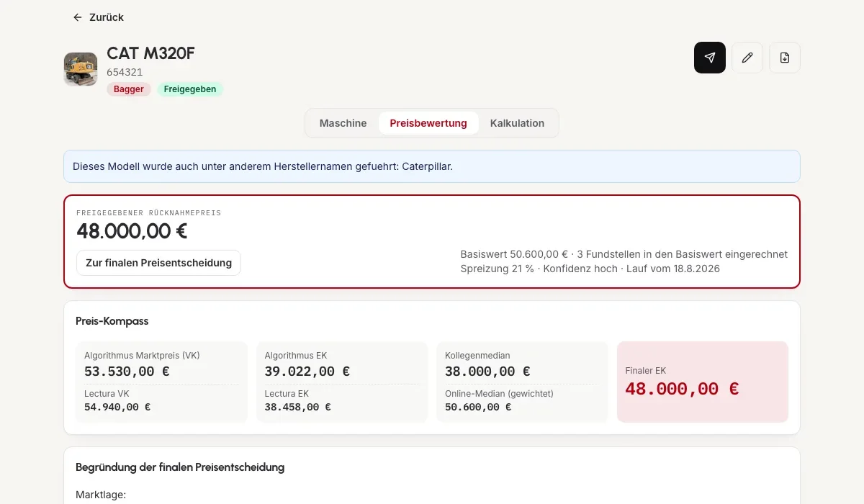Click the Freigegeben status badge
The width and height of the screenshot is (864, 504).
pyautogui.click(x=190, y=89)
